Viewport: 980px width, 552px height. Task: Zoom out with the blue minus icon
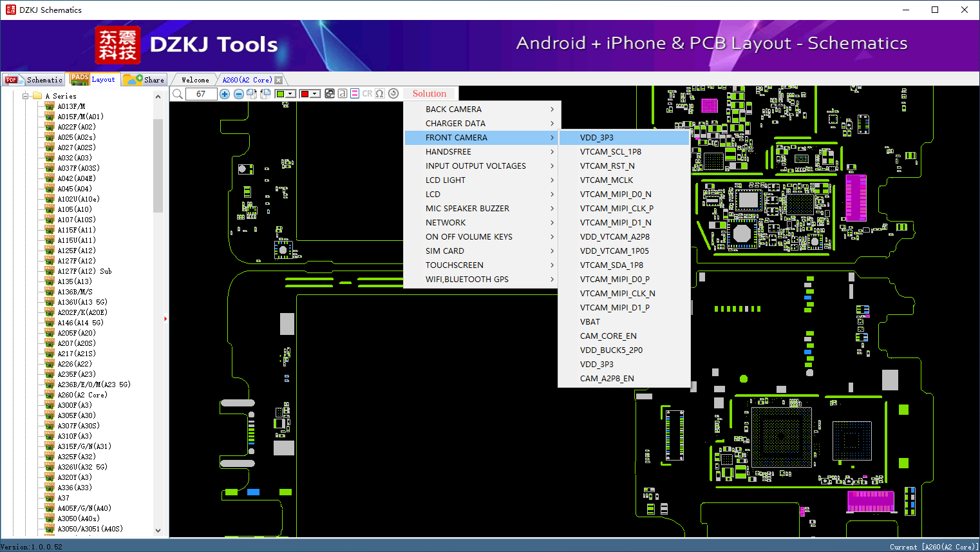tap(239, 94)
